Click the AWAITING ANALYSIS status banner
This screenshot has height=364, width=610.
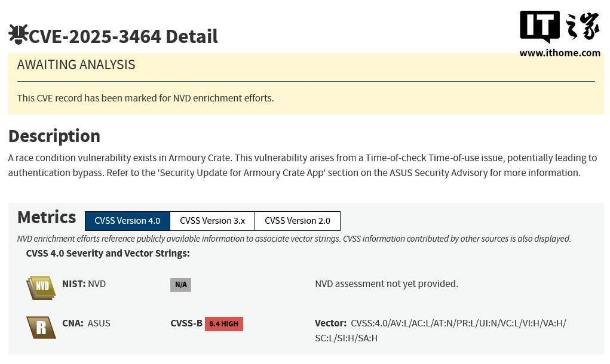point(76,65)
